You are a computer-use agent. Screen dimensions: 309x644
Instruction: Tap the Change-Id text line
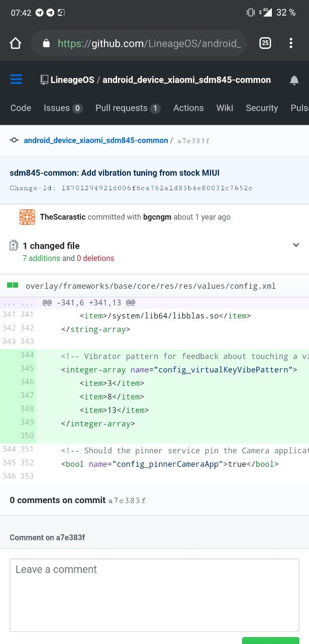131,188
